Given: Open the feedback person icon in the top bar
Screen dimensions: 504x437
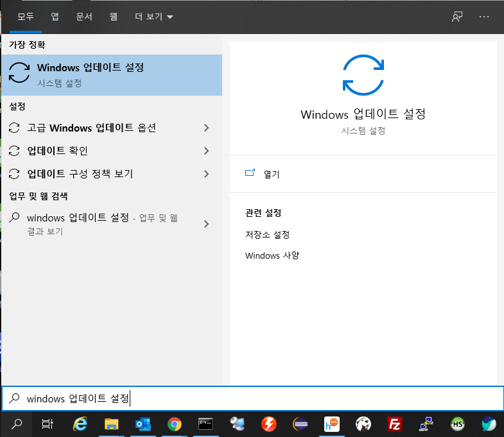Looking at the screenshot, I should point(456,17).
